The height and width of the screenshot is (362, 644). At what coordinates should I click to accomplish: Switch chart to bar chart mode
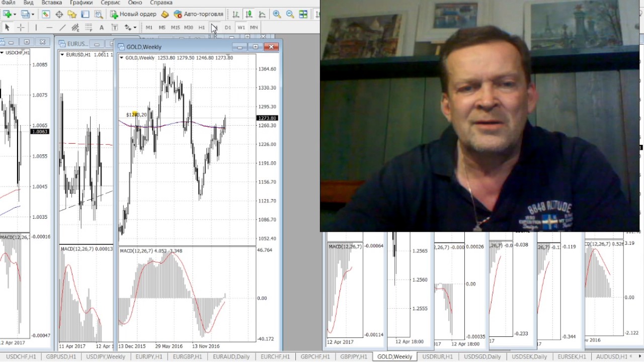pyautogui.click(x=235, y=14)
